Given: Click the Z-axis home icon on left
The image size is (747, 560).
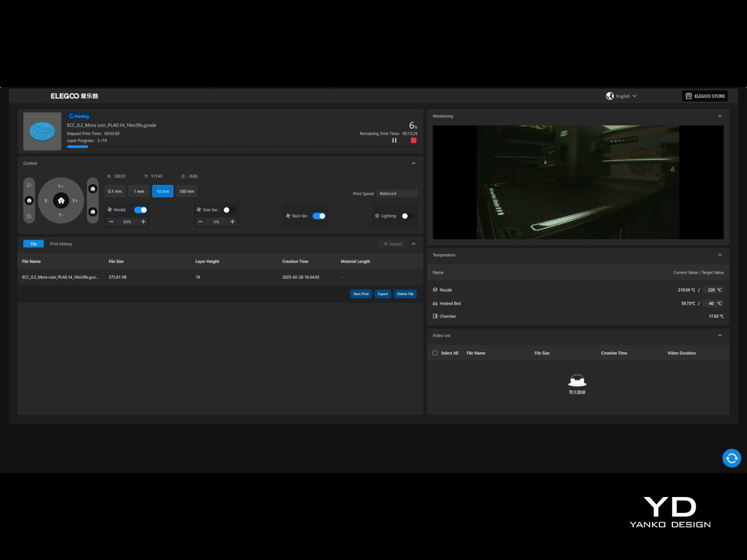Looking at the screenshot, I should point(29,201).
